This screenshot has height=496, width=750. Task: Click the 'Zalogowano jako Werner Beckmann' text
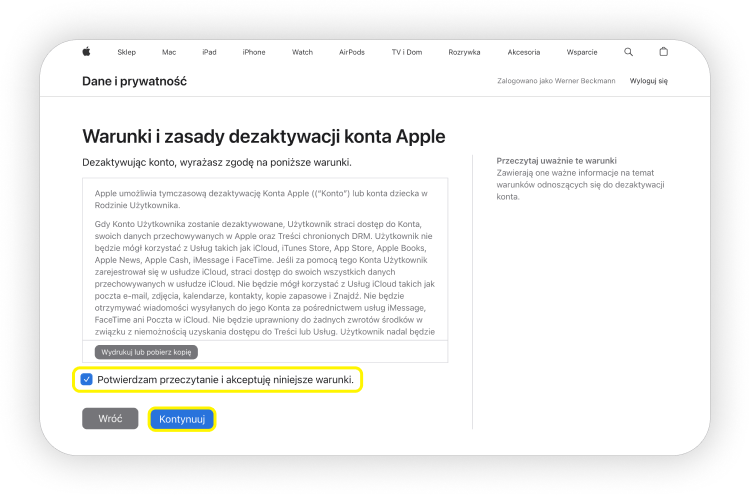(x=556, y=81)
